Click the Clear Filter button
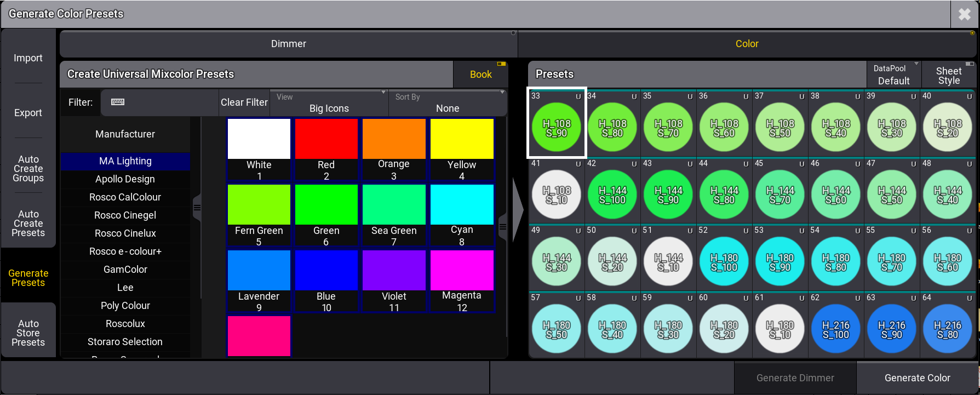The image size is (980, 395). click(x=244, y=102)
